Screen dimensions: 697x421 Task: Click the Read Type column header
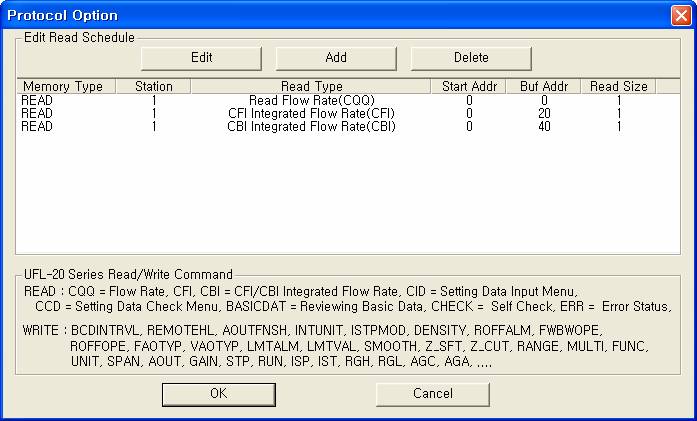point(312,87)
